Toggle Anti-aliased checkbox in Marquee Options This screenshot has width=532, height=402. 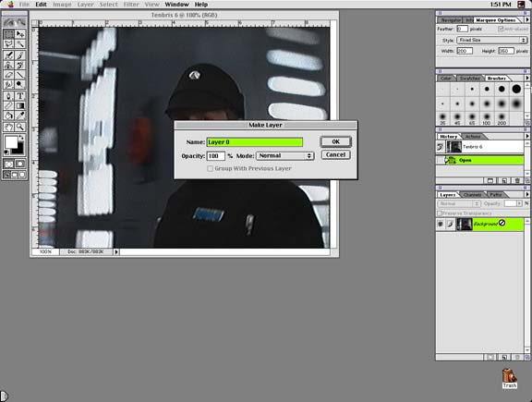click(x=501, y=29)
